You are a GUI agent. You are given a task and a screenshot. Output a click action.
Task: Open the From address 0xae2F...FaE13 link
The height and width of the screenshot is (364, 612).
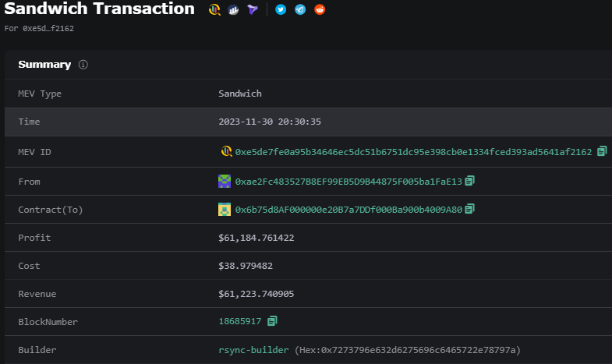click(348, 182)
